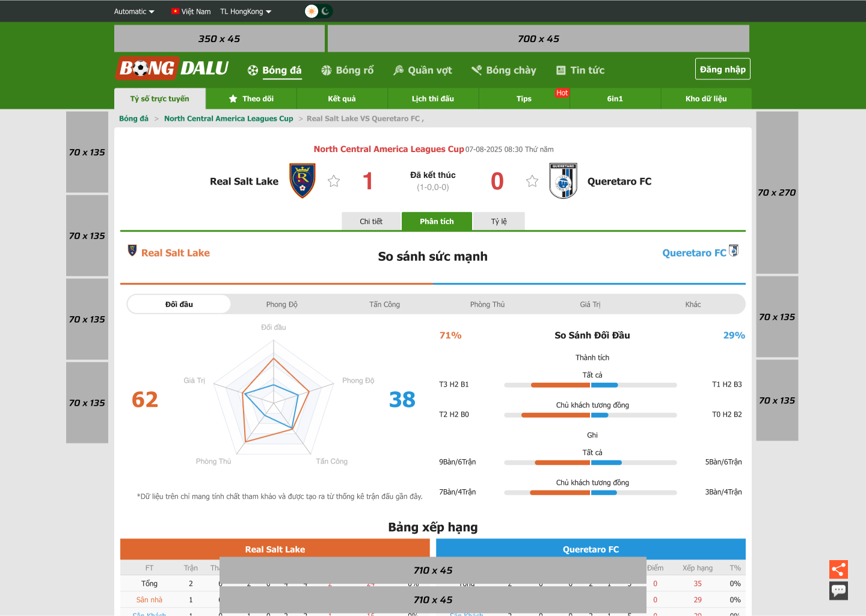
Task: Open Bóng chày baseball section
Action: tap(503, 70)
